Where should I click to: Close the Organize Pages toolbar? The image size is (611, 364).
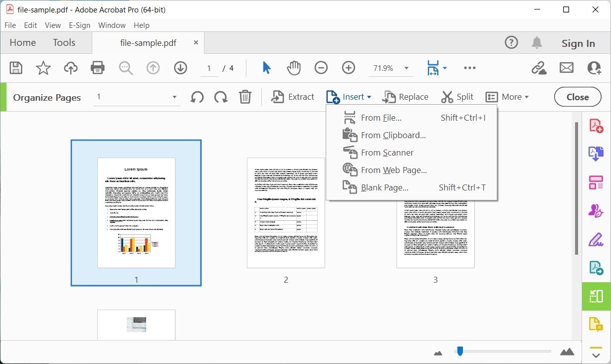(x=577, y=97)
